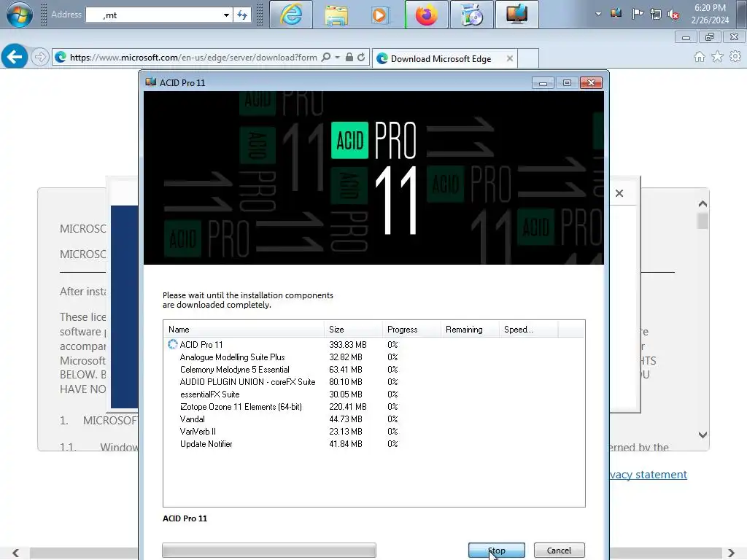The width and height of the screenshot is (747, 560).
Task: Open a new browser tab
Action: click(x=528, y=58)
